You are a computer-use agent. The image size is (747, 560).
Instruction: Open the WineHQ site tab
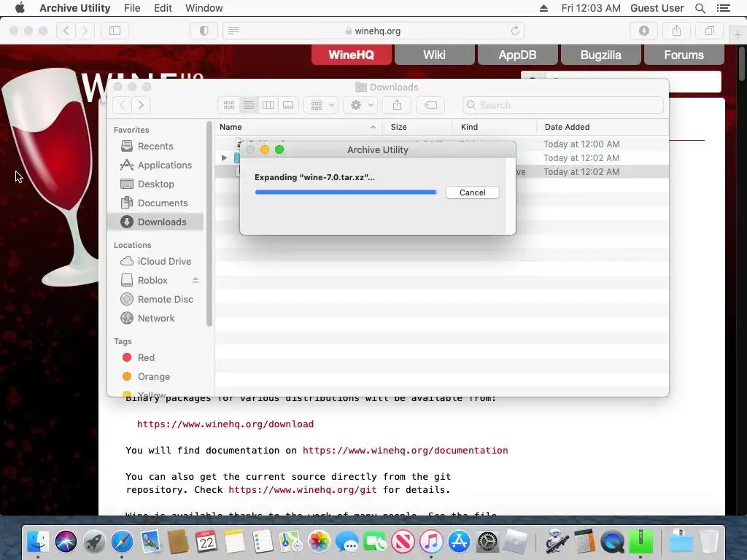pyautogui.click(x=351, y=55)
